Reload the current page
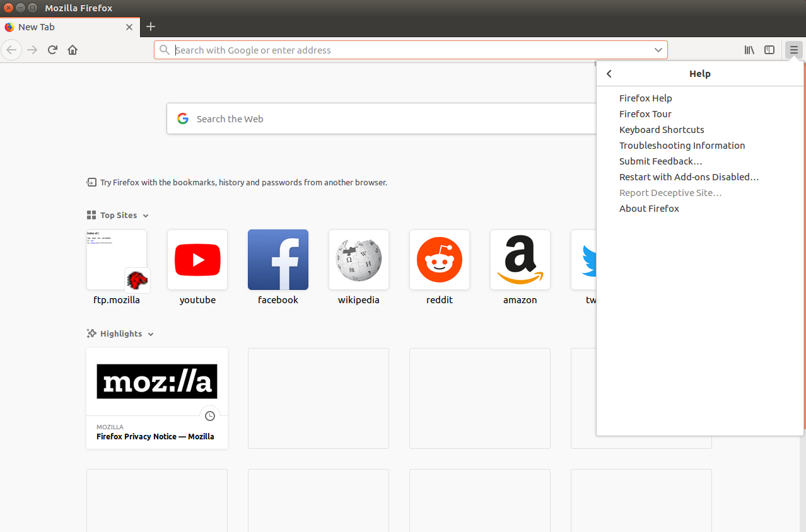Screen dimensions: 806x532 (53, 50)
